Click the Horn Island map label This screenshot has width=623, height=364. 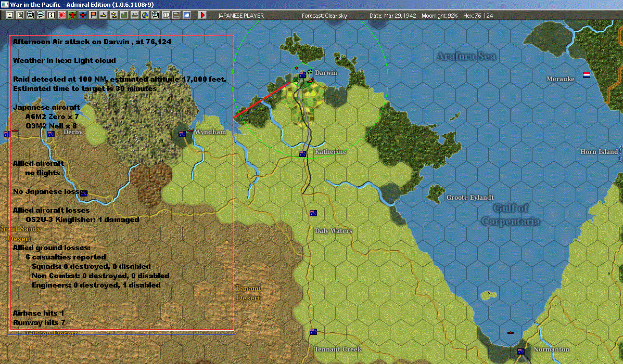tap(599, 152)
